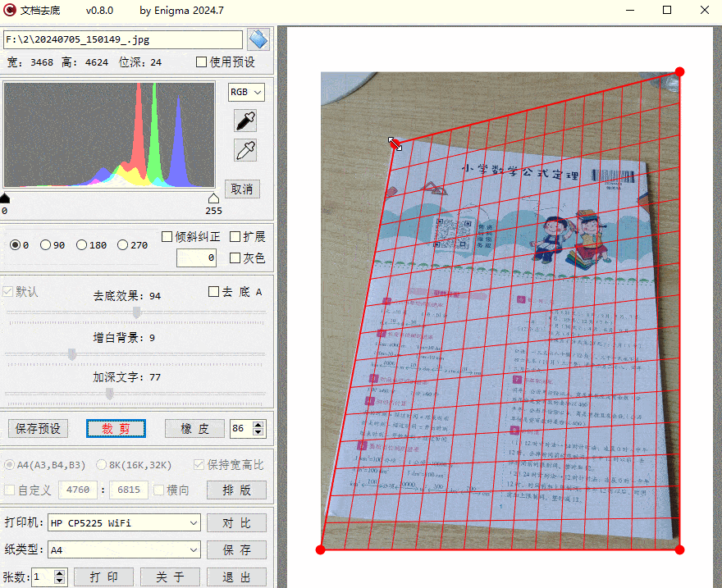
Task: Click the 张数 copies input field
Action: click(x=43, y=577)
